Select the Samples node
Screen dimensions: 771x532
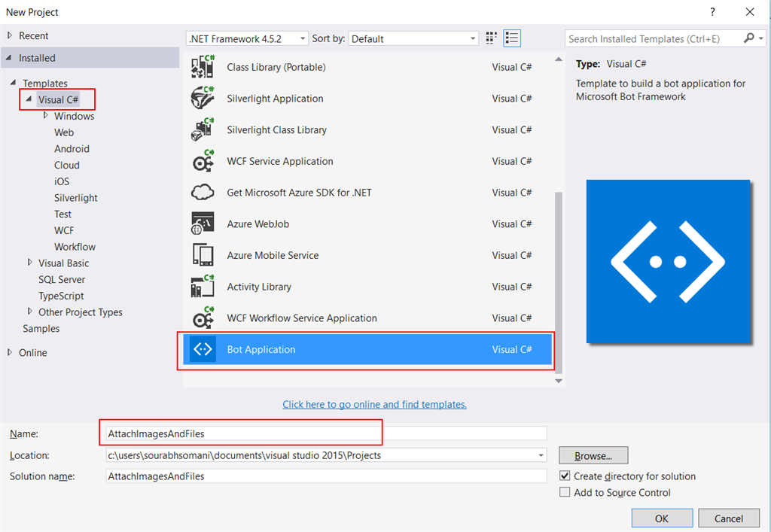click(41, 329)
